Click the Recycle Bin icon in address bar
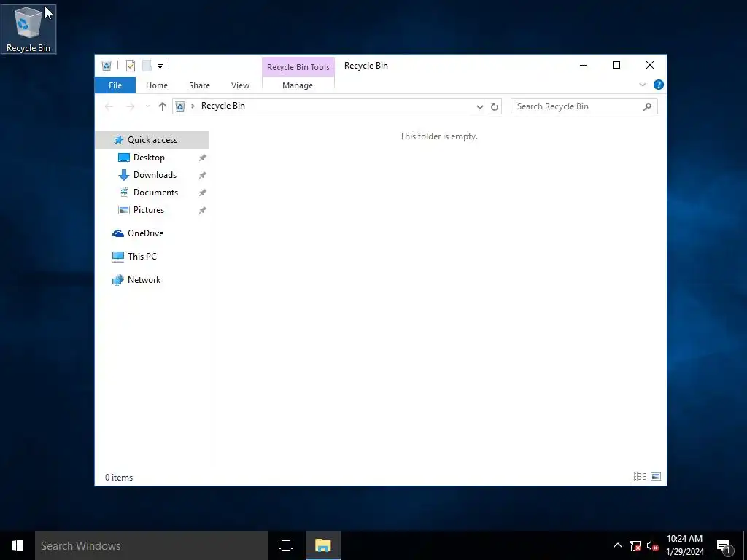The width and height of the screenshot is (747, 560). coord(180,106)
